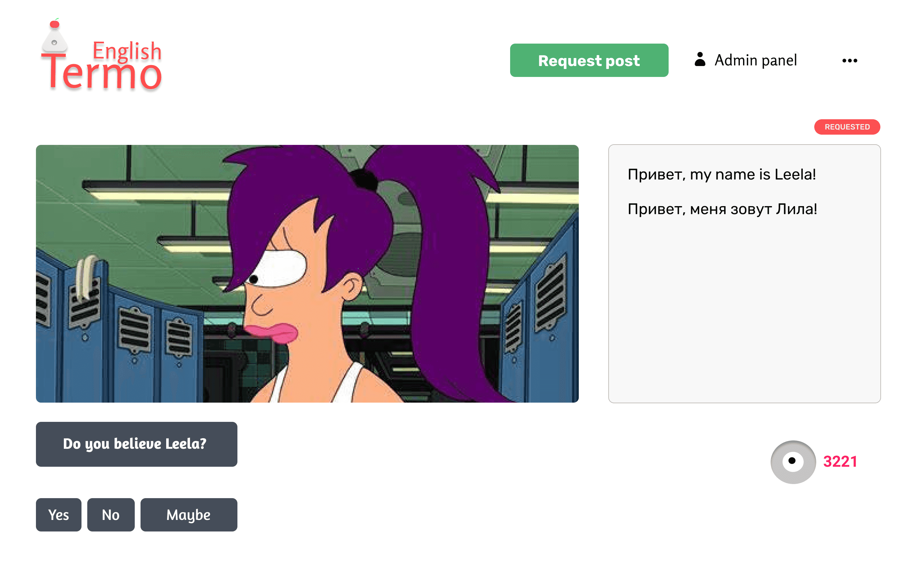Click the eye view counter icon

793,462
